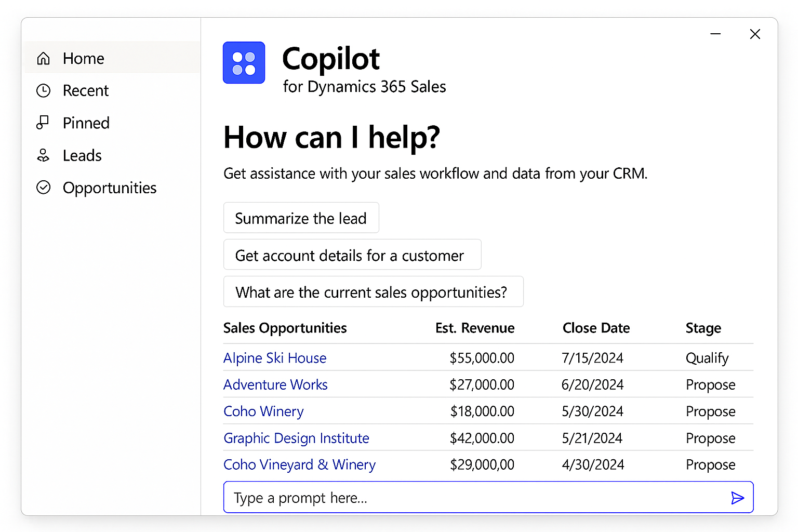The height and width of the screenshot is (532, 798).
Task: Click the Copilot app logo
Action: [x=244, y=62]
